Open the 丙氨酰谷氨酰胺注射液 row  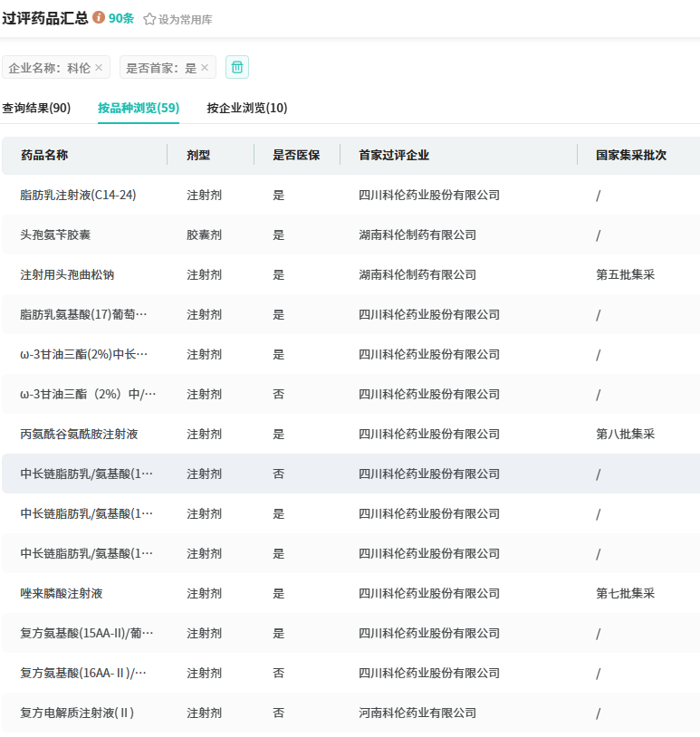point(79,434)
